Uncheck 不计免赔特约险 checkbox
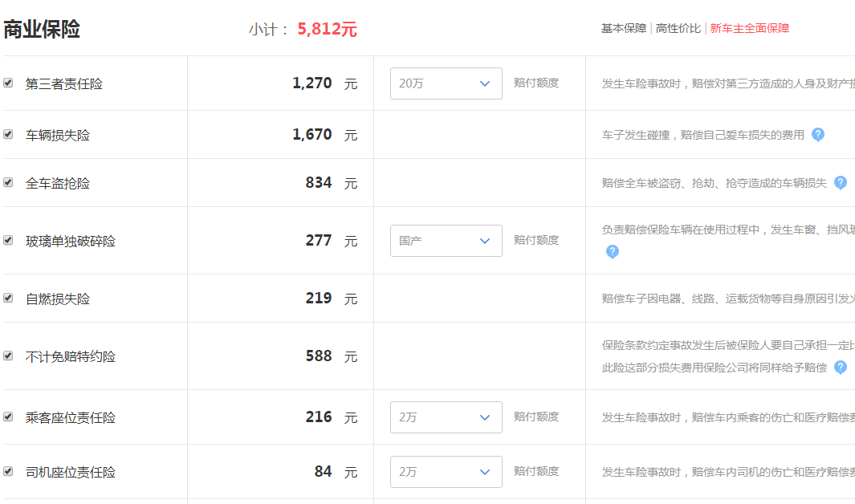 click(x=8, y=356)
